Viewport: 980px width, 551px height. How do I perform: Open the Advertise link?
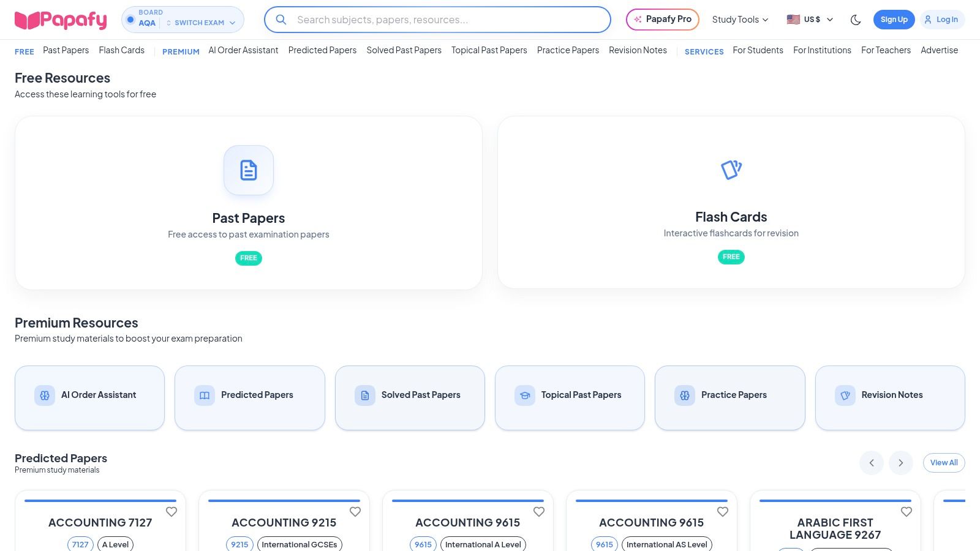tap(939, 50)
